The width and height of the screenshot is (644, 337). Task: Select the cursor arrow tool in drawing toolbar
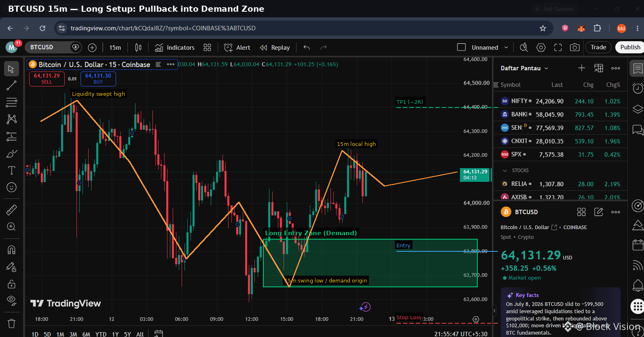point(11,69)
